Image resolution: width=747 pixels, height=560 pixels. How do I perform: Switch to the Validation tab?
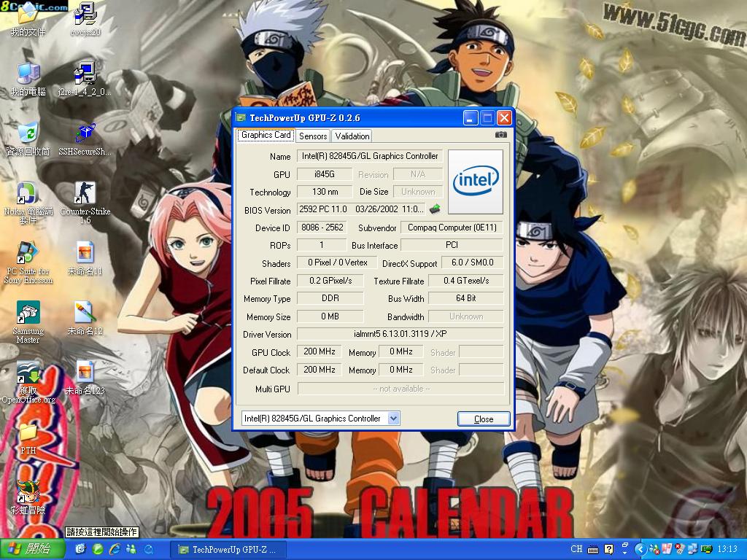pyautogui.click(x=352, y=136)
